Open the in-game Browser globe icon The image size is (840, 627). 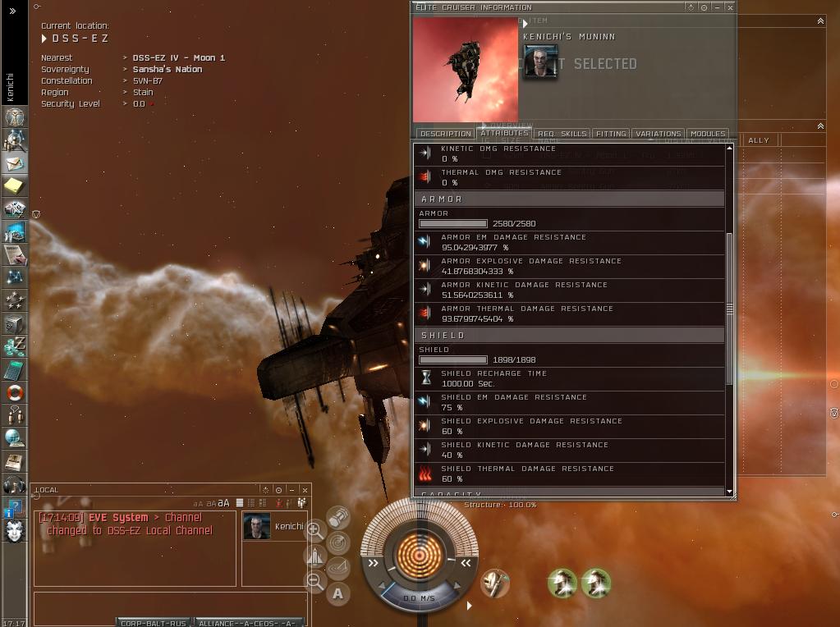coord(15,438)
